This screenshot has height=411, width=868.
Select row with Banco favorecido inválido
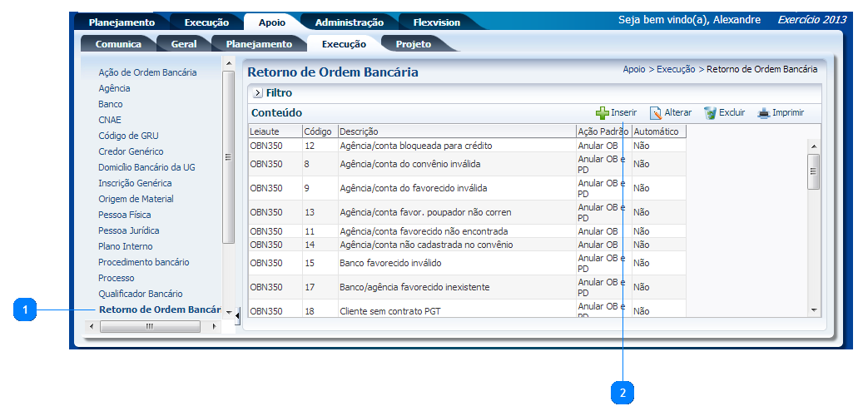[x=390, y=263]
